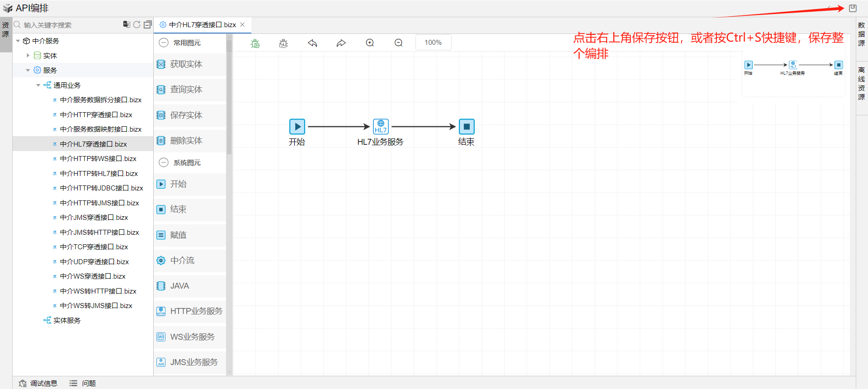The image size is (868, 389).
Task: Click the green debug run bug icon
Action: point(255,43)
